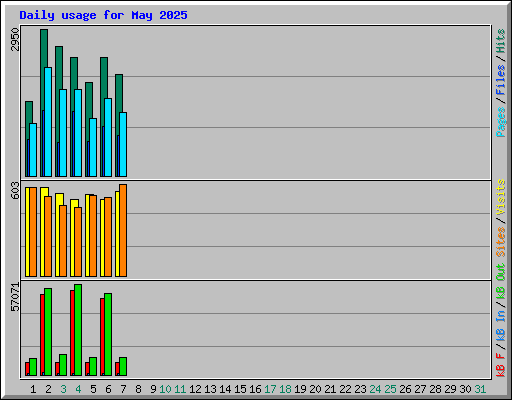Click the 57071 axis value label

point(15,297)
